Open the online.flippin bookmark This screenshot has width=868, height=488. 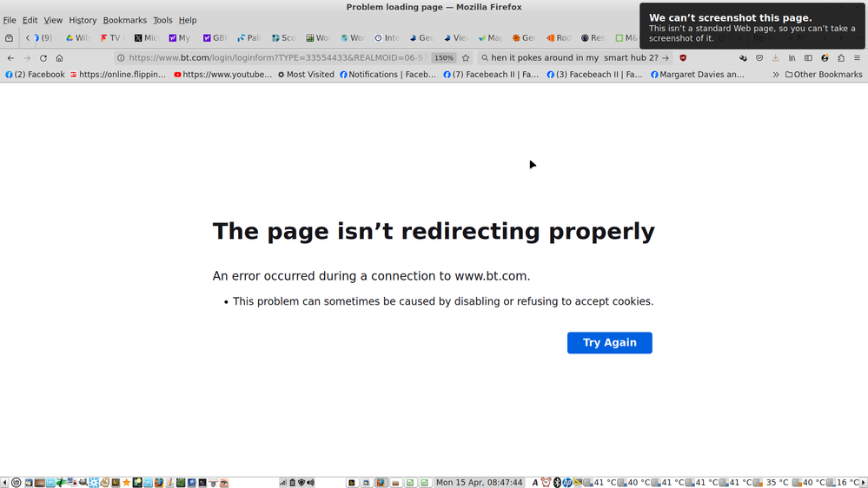point(118,74)
